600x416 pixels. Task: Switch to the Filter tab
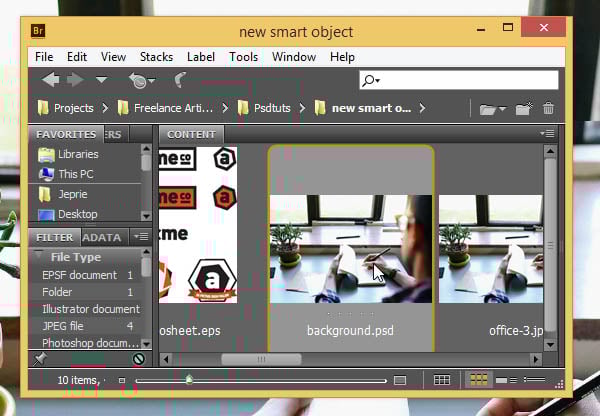[54, 237]
